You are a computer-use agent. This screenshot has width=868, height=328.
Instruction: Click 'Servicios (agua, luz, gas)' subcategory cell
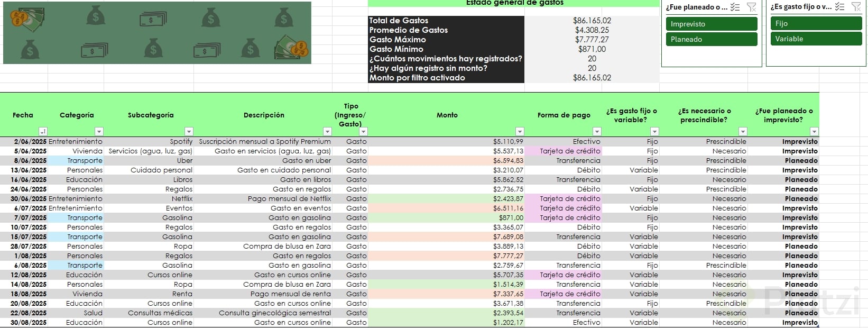click(x=149, y=151)
